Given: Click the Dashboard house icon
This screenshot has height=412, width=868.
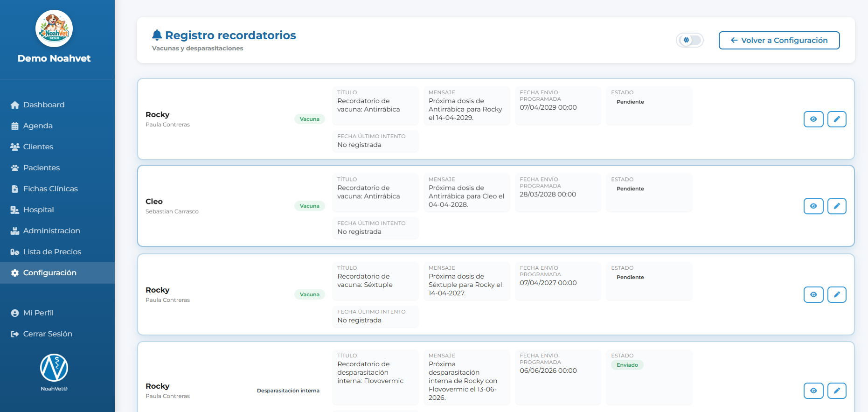Looking at the screenshot, I should click(15, 105).
